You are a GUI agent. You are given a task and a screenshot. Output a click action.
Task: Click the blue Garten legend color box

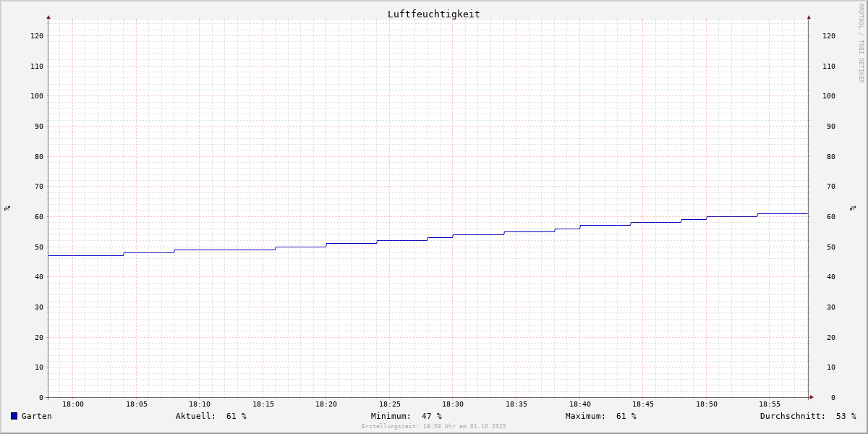tap(14, 416)
